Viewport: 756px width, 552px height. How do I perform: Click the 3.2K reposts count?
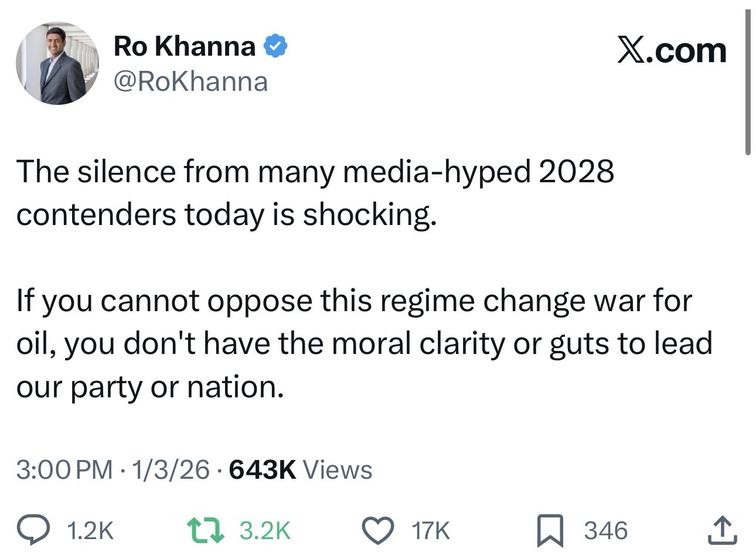(x=265, y=530)
